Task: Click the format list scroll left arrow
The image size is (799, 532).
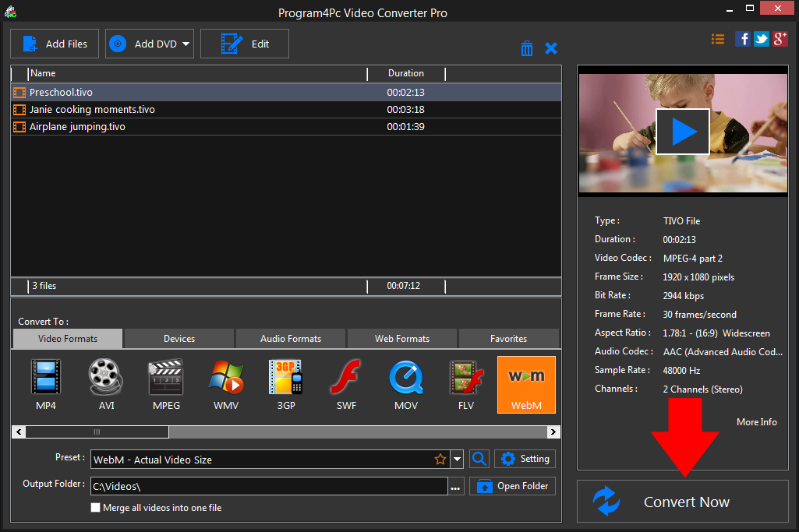Action: pos(19,432)
